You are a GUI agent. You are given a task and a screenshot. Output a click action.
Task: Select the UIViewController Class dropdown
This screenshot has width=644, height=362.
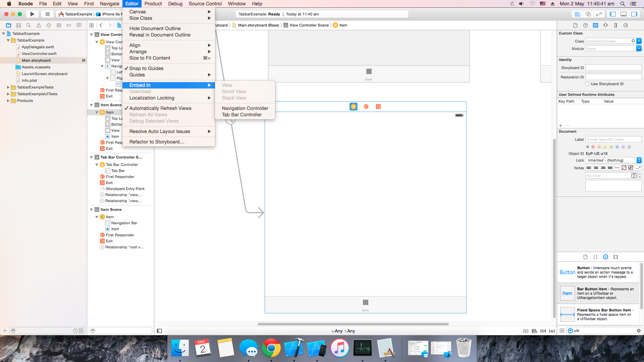(639, 41)
